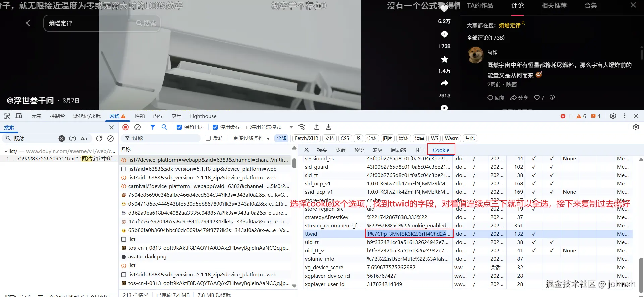
Task: Click the 过滤 filter input field
Action: (161, 138)
